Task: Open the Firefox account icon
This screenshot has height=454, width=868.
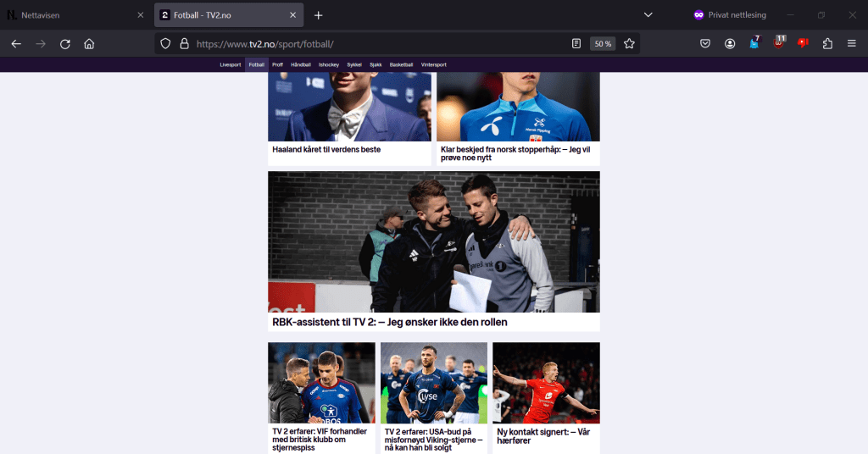Action: (x=730, y=44)
